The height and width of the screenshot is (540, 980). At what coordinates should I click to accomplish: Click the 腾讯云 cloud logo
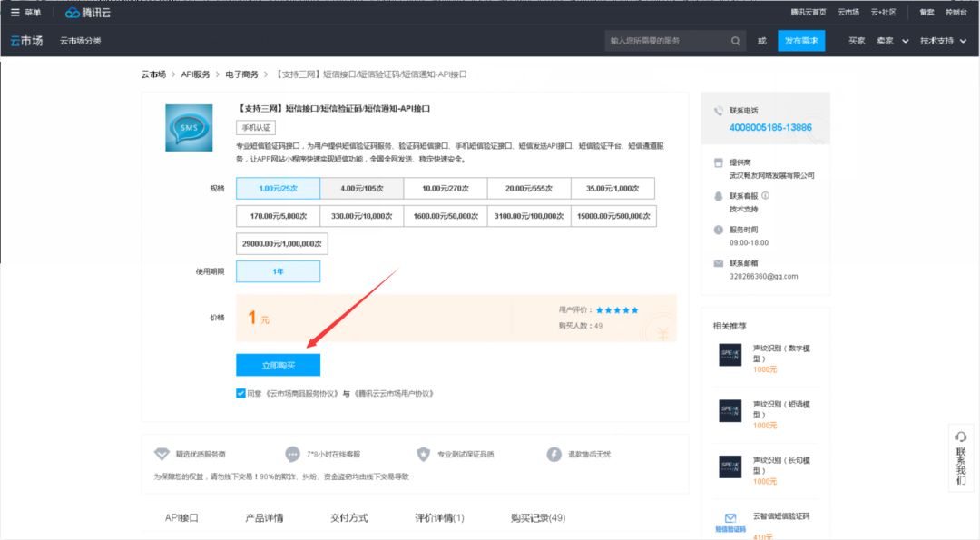(87, 13)
